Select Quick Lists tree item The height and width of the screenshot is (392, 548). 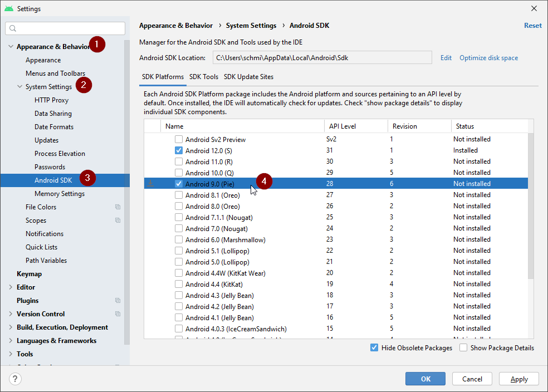[x=41, y=247]
